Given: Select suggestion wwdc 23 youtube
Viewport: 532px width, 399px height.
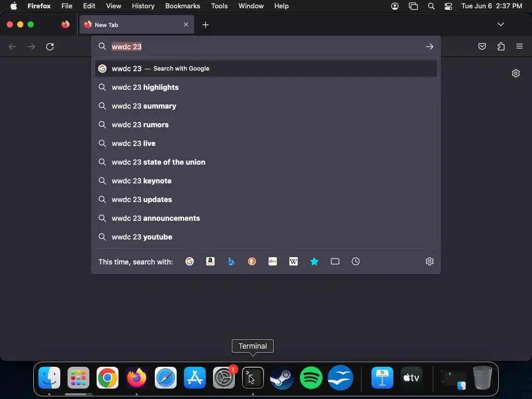Looking at the screenshot, I should pos(265,237).
